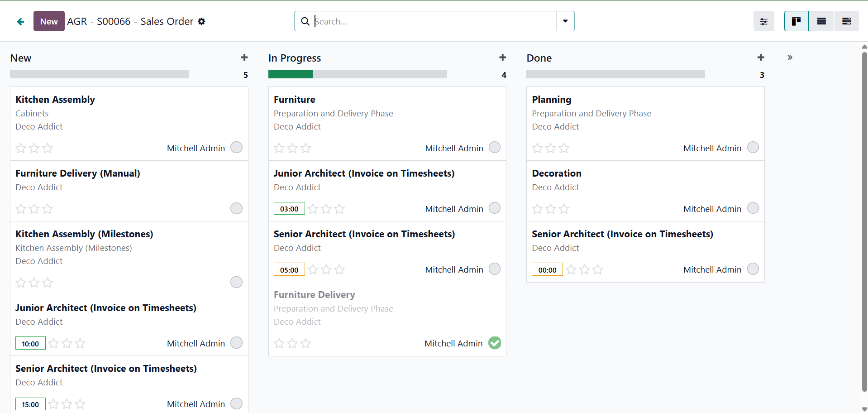Add a task in the Done column
868x413 pixels.
(x=761, y=58)
